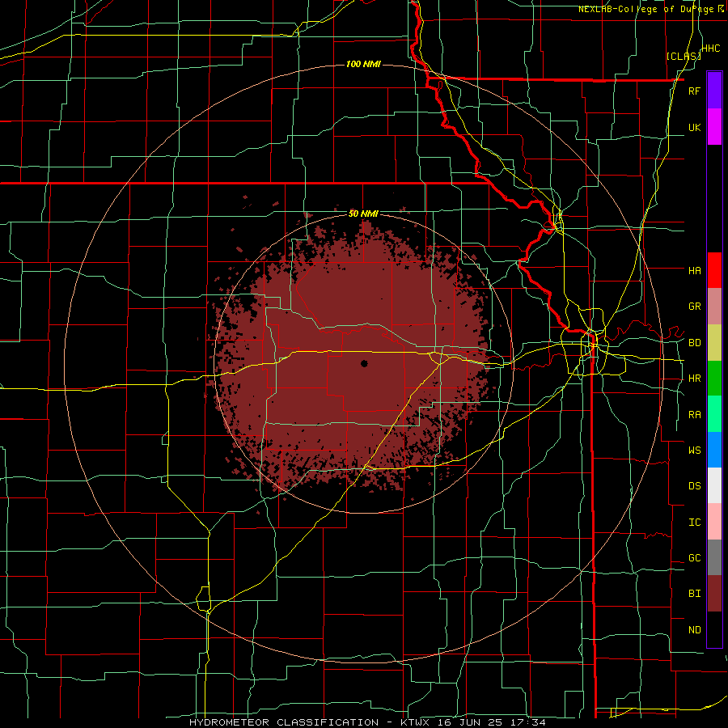Screen dimensions: 728x728
Task: Click the HR legend label
Action: point(694,379)
